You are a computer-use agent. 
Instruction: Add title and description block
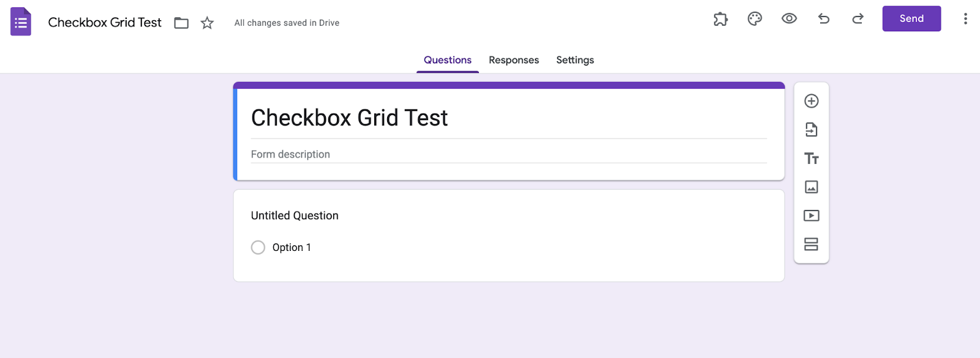click(812, 158)
